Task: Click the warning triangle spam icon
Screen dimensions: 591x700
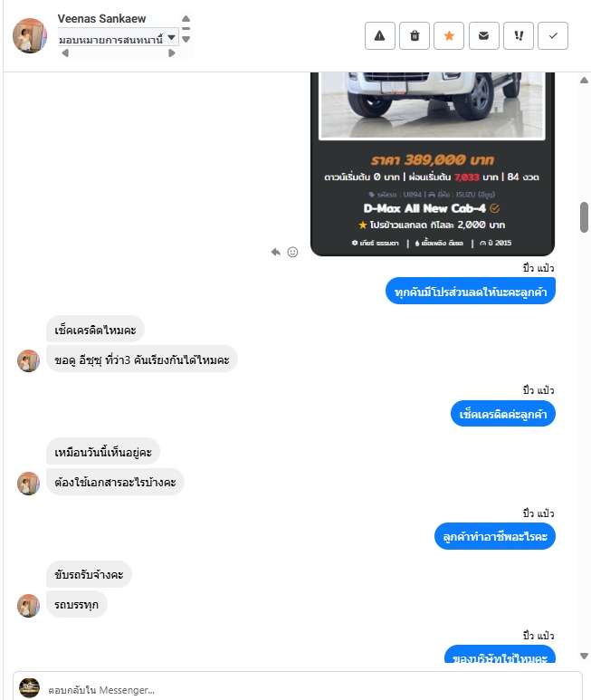Action: [379, 35]
